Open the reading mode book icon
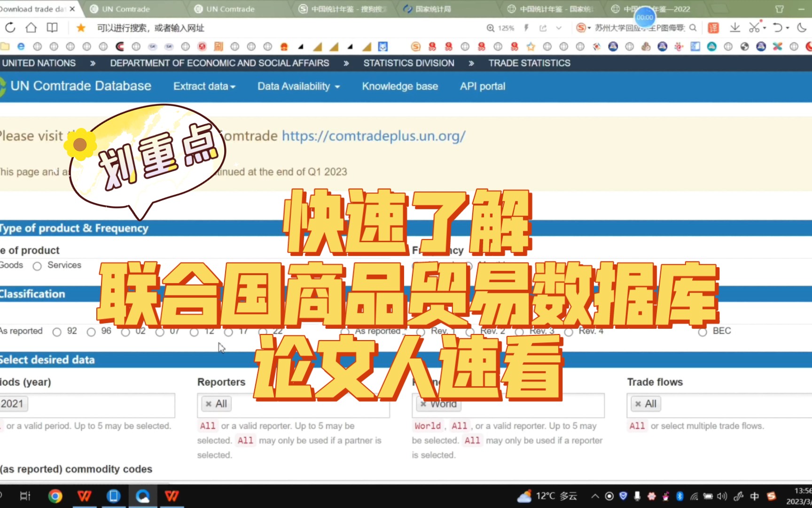The image size is (812, 508). [52, 28]
